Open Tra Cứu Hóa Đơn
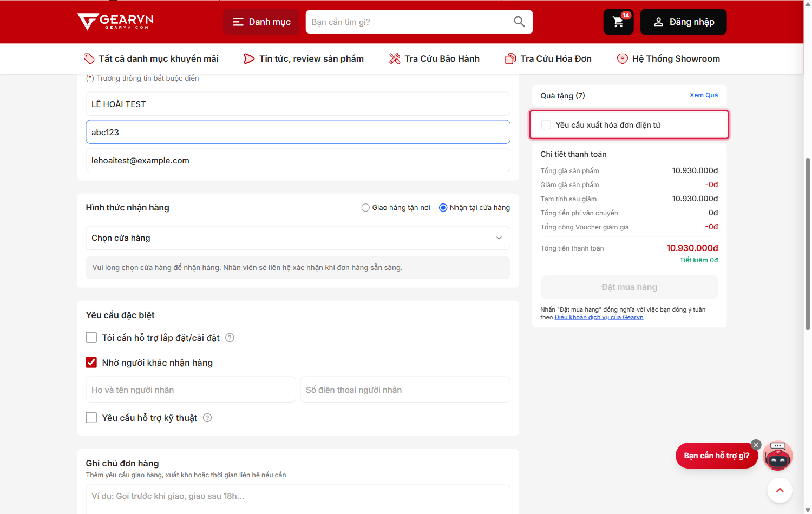Image resolution: width=812 pixels, height=514 pixels. pyautogui.click(x=556, y=58)
